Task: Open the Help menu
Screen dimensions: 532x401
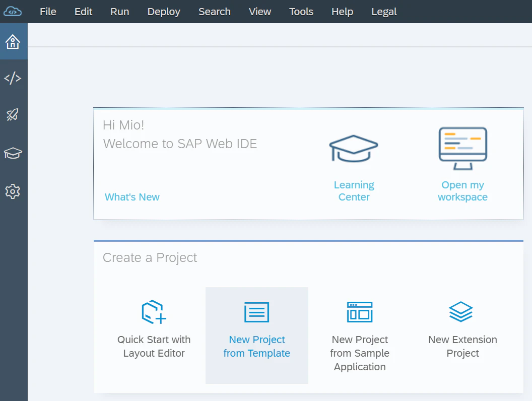Action: pyautogui.click(x=343, y=12)
